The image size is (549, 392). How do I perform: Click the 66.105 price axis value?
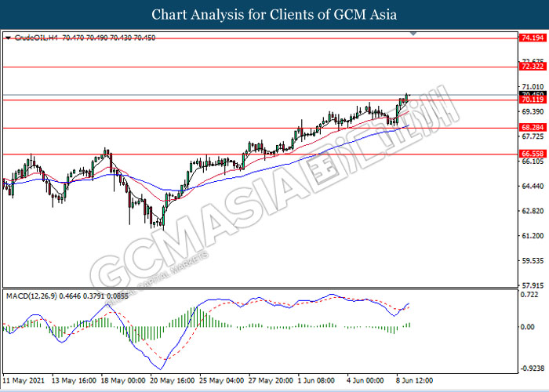pyautogui.click(x=533, y=162)
